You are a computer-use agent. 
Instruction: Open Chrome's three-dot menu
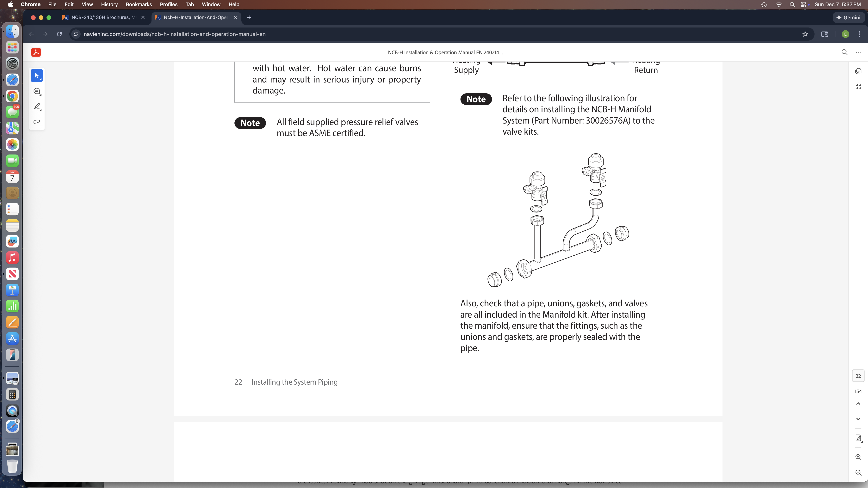859,34
